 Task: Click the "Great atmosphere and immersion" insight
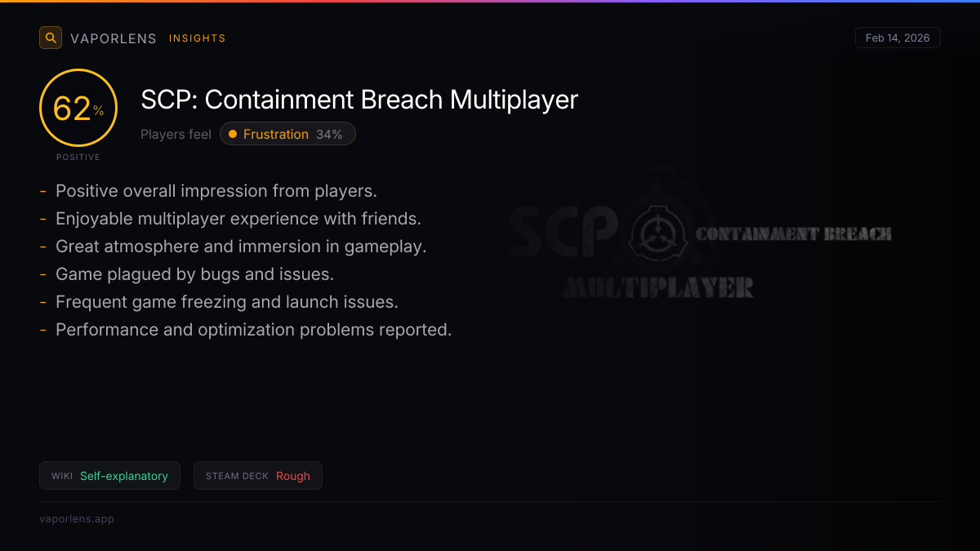click(x=241, y=247)
